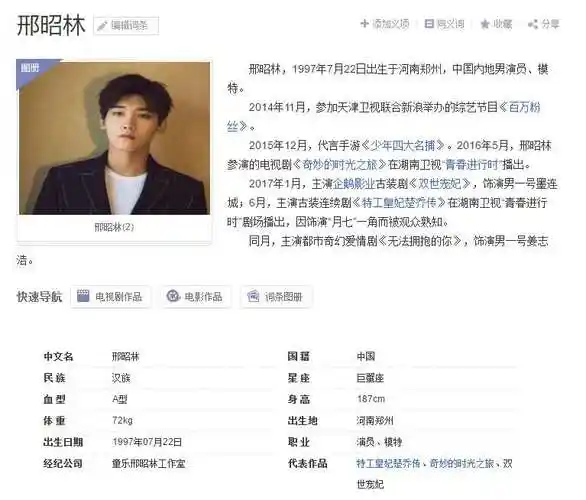Open 特工皇妃楚乔传 under 代表作品
Screen dimensions: 586x500
[388, 464]
